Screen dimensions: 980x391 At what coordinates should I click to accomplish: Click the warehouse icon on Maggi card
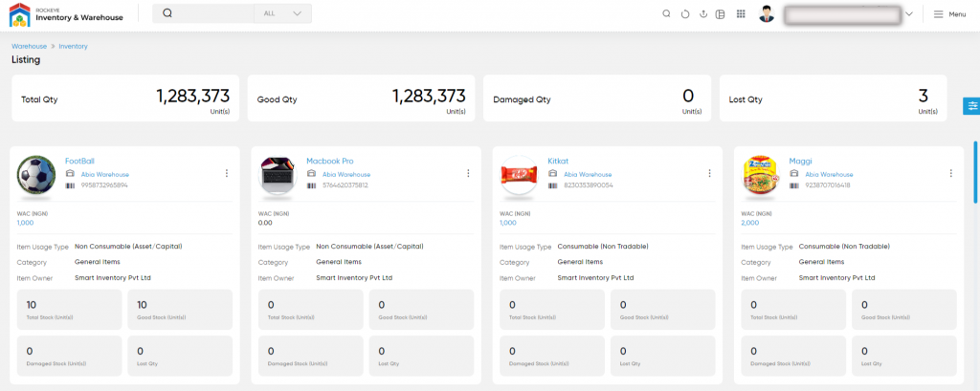(793, 174)
